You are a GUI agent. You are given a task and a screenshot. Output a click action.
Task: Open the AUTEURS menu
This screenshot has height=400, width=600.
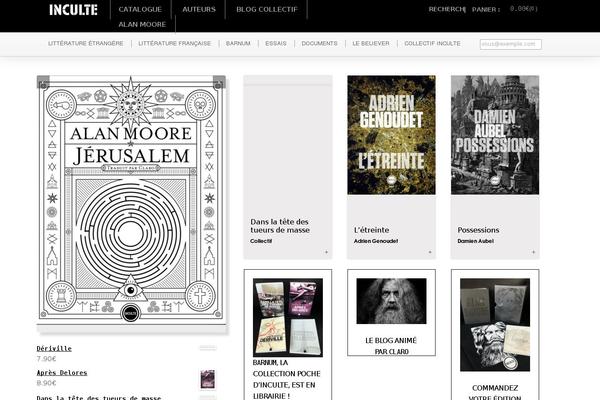pos(199,9)
